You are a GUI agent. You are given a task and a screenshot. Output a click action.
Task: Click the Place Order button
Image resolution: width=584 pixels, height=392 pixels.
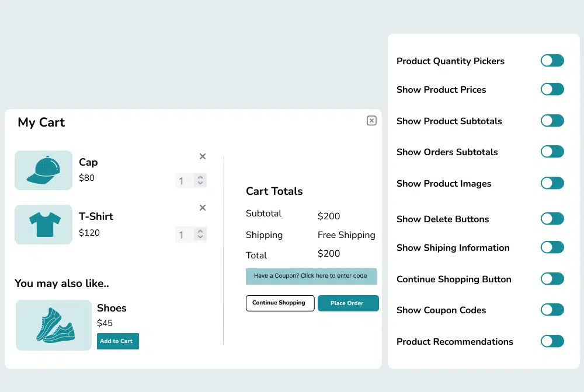(x=348, y=303)
